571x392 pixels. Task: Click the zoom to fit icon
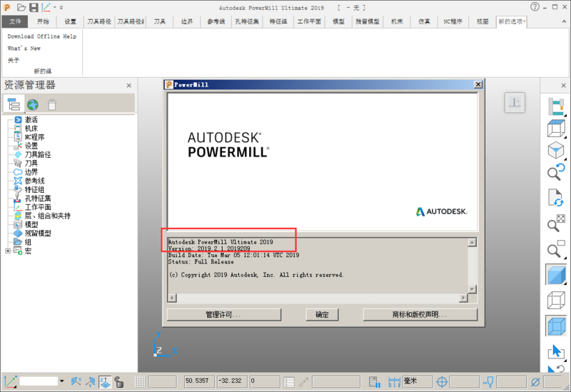(x=556, y=223)
